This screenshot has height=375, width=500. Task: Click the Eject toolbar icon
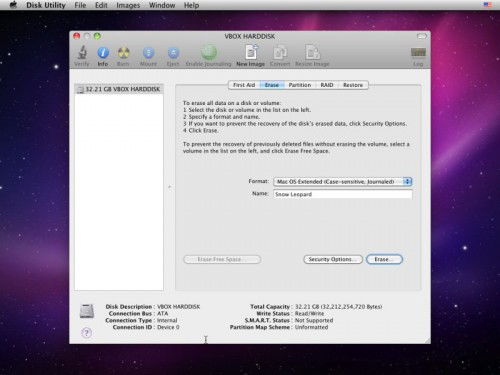click(173, 53)
